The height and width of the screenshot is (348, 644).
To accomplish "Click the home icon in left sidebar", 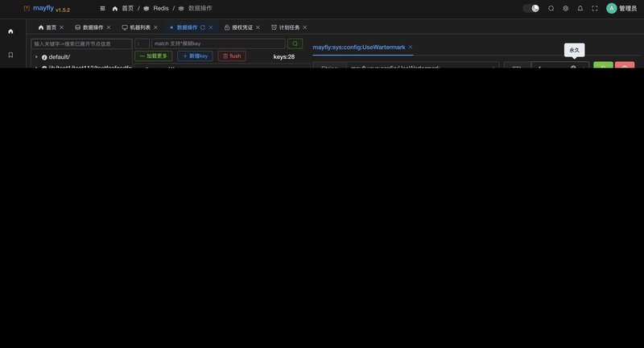I will tap(10, 31).
